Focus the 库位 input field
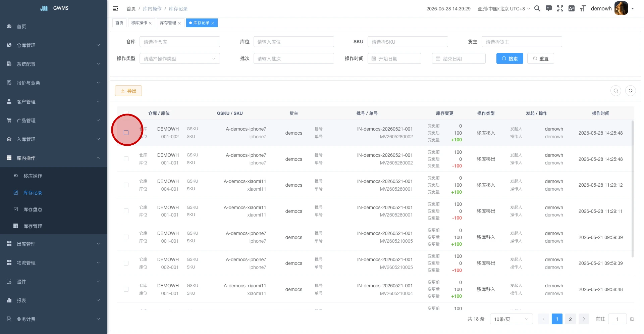Screen dimensions: 644x334 pyautogui.click(x=294, y=42)
